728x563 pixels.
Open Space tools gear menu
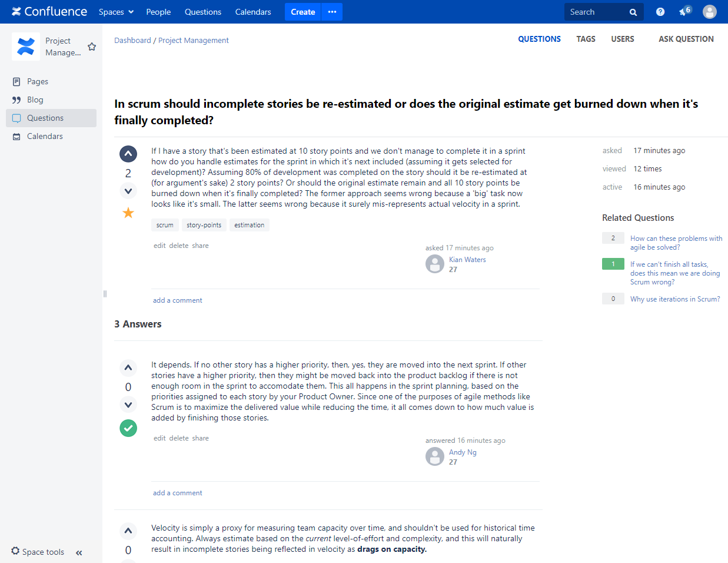38,552
